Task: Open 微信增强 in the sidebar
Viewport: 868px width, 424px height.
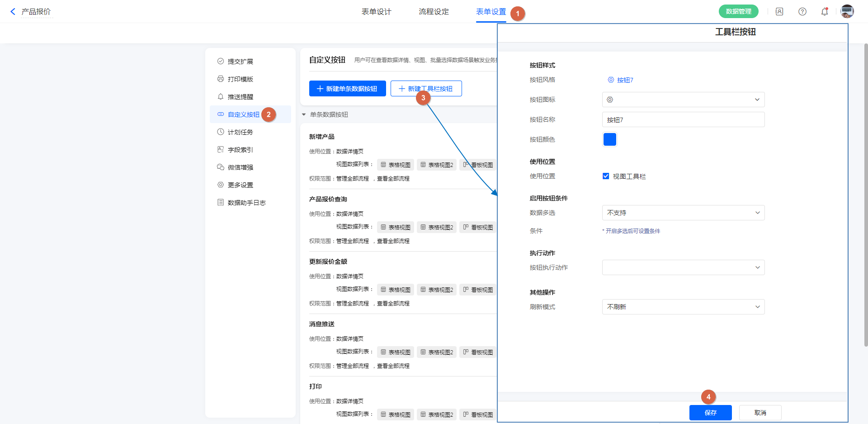Action: point(240,167)
